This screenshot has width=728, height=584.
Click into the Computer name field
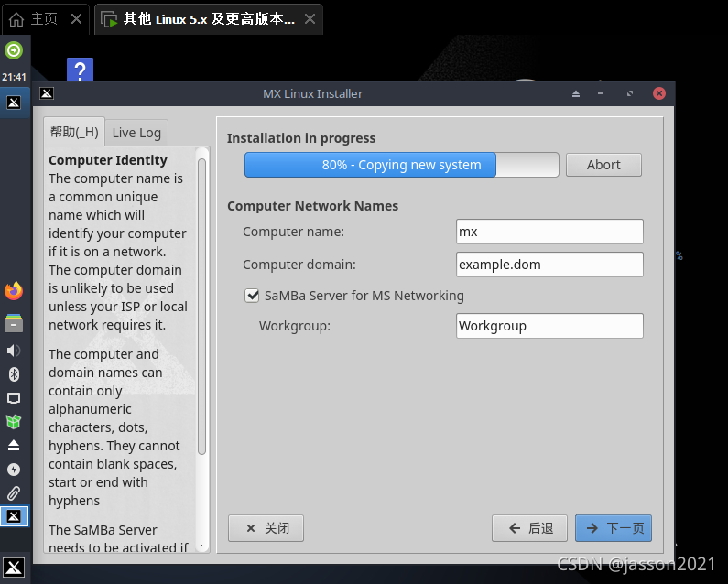549,232
